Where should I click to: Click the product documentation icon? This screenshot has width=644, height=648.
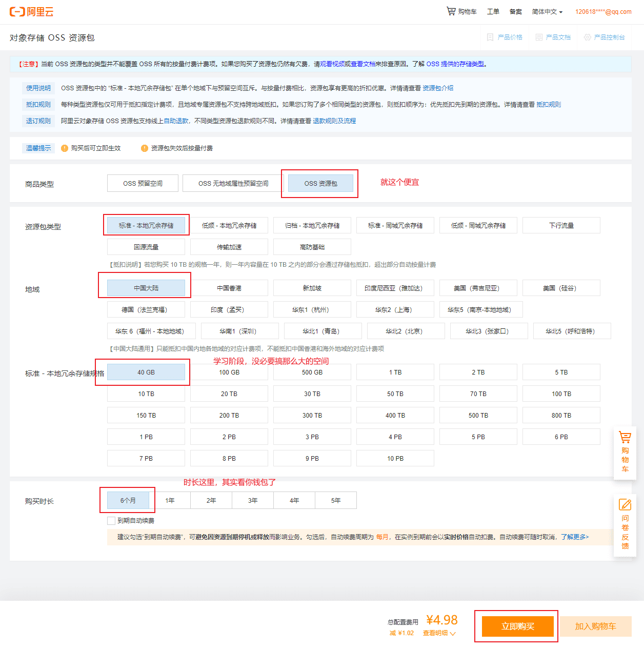(539, 37)
